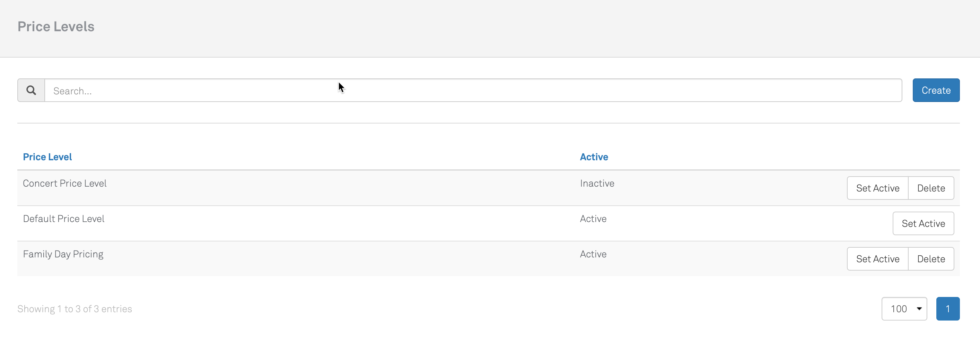Focus the Search input field

point(473,91)
